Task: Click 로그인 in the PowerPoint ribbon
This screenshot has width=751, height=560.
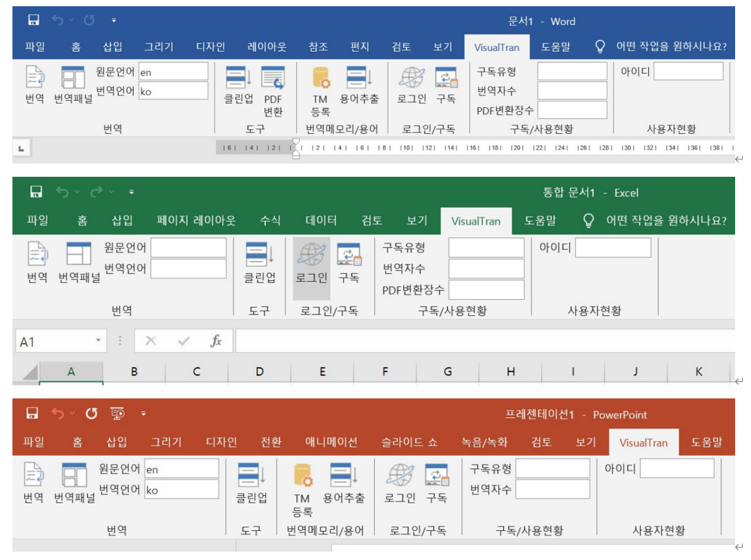Action: 400,483
